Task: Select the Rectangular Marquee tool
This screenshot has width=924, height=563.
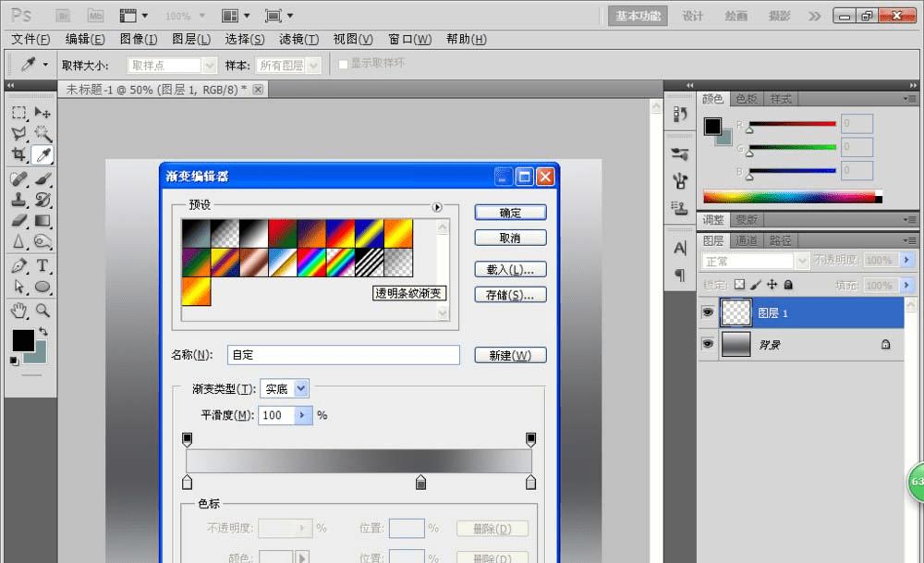Action: 18,113
